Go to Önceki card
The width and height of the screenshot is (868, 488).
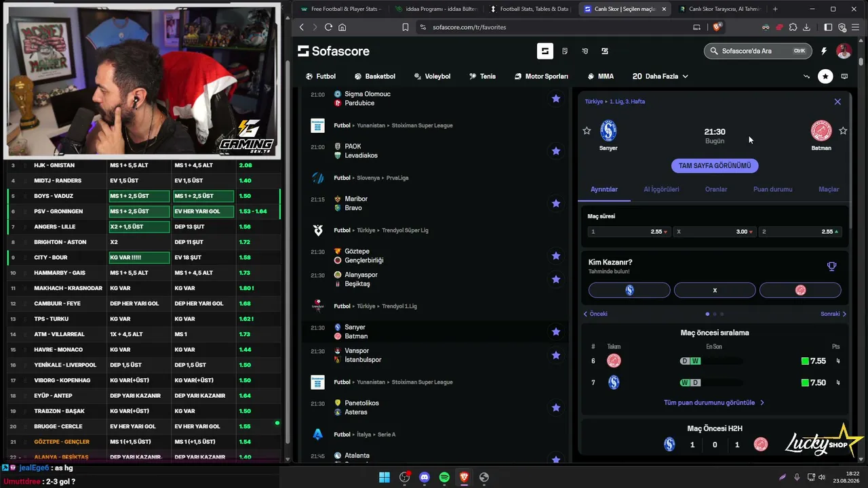(x=595, y=314)
